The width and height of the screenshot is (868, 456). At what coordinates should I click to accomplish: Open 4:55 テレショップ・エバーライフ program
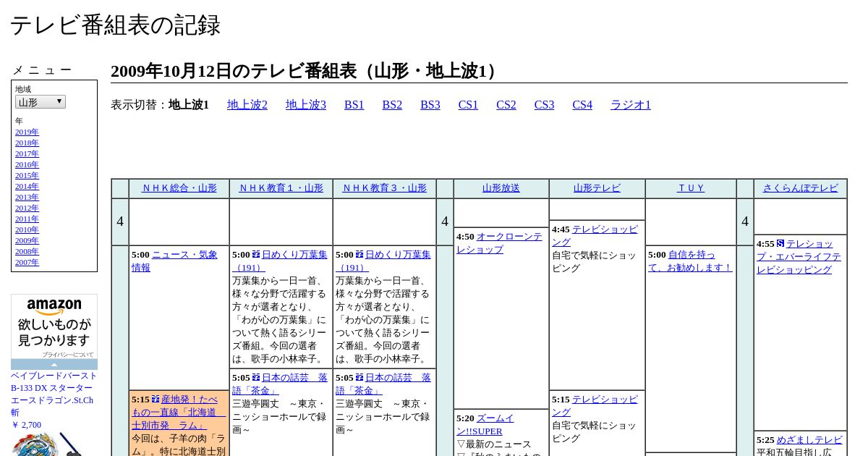click(799, 257)
